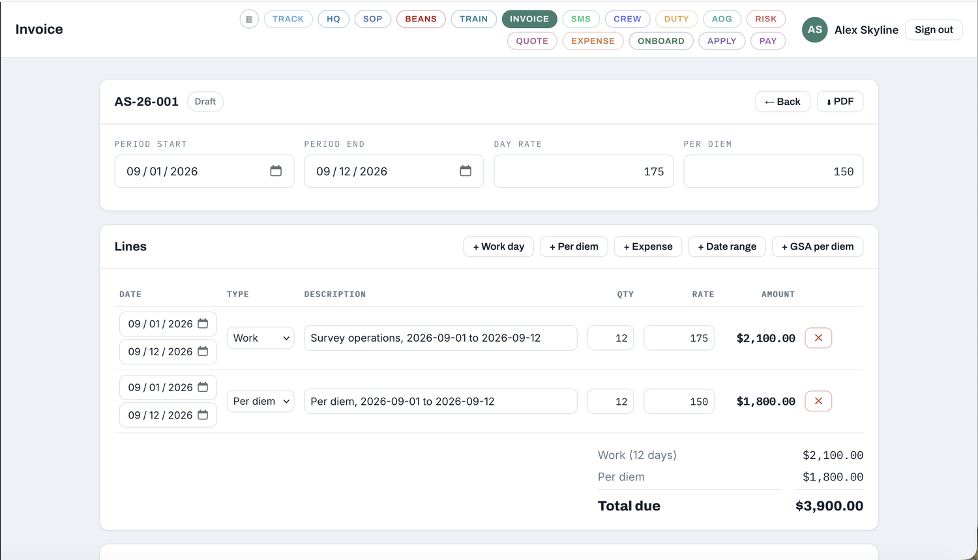Click the Draft status badge
Image resolution: width=978 pixels, height=560 pixels.
click(x=205, y=102)
